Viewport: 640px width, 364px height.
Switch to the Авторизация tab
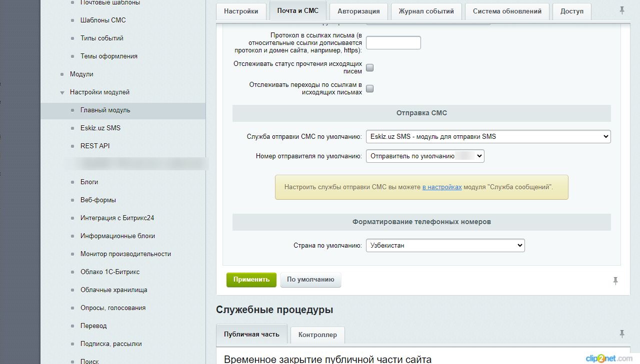(358, 11)
